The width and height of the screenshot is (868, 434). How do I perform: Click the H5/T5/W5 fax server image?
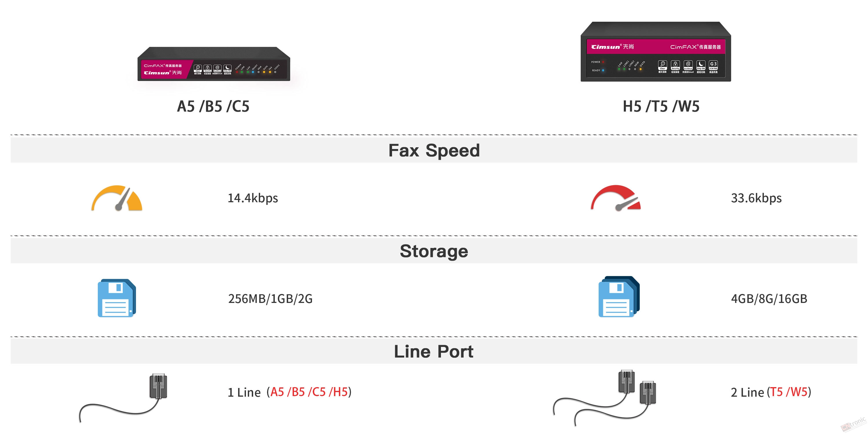(x=655, y=52)
